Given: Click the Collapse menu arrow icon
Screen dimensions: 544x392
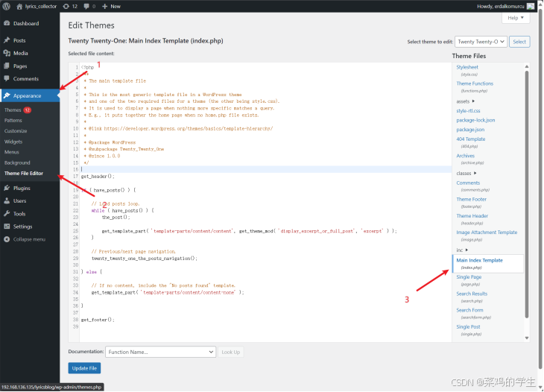Looking at the screenshot, I should coord(7,239).
